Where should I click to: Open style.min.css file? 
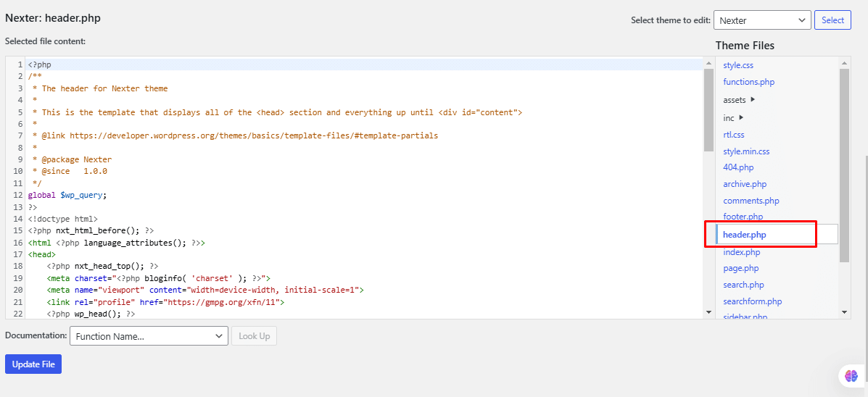pos(746,151)
